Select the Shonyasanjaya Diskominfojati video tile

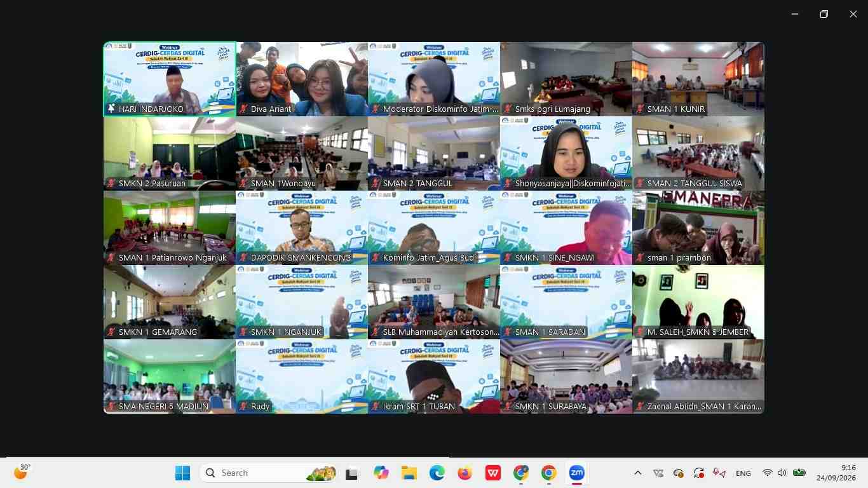pyautogui.click(x=566, y=153)
